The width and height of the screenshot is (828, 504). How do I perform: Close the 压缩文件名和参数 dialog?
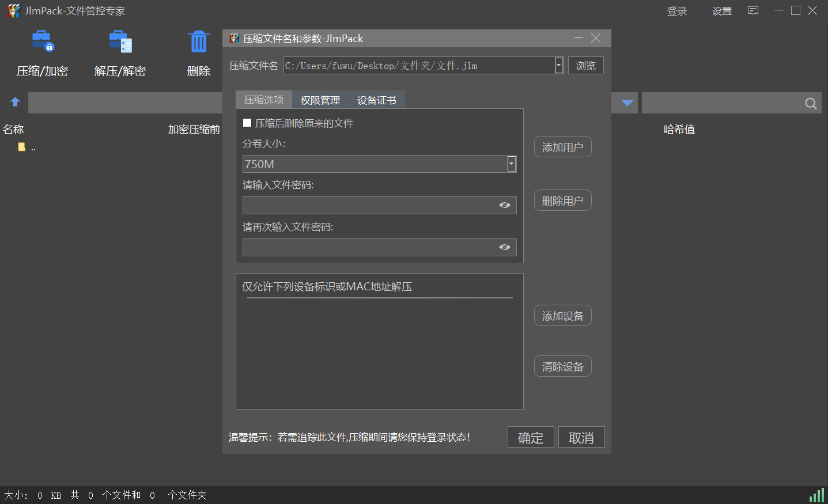click(596, 38)
